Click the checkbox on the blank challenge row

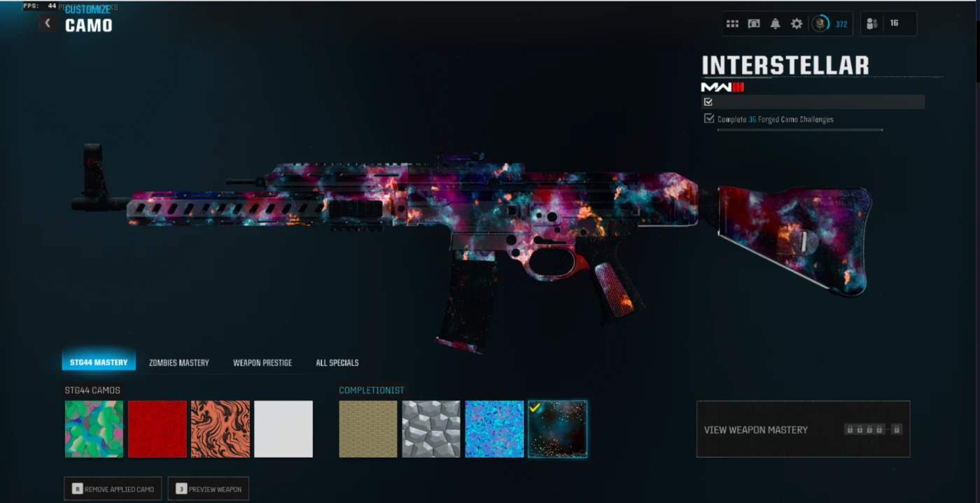(708, 102)
